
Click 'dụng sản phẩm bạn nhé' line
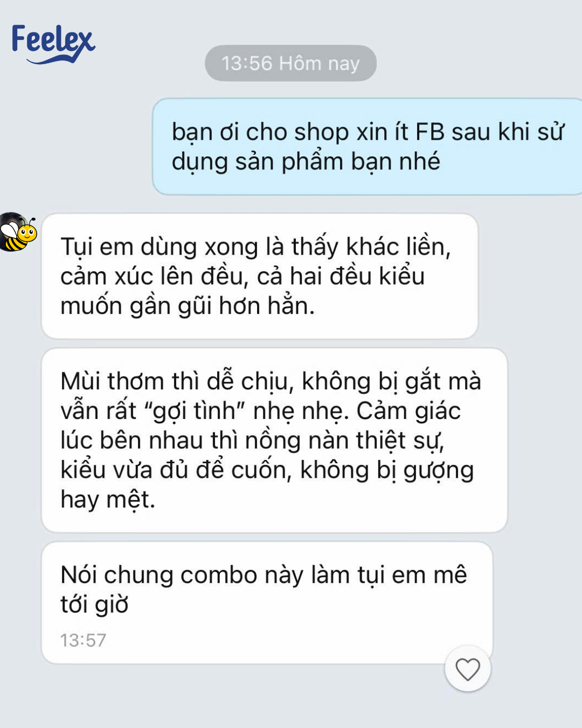click(x=306, y=162)
